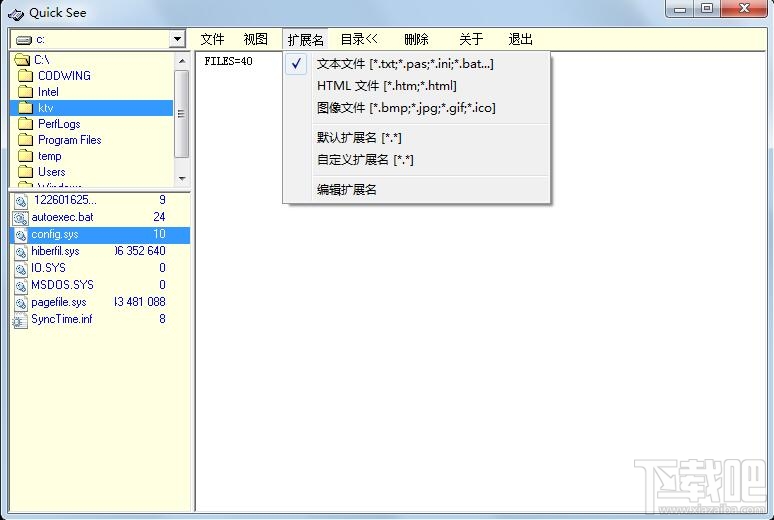Open 编辑扩展名 dialog entry

[417, 190]
